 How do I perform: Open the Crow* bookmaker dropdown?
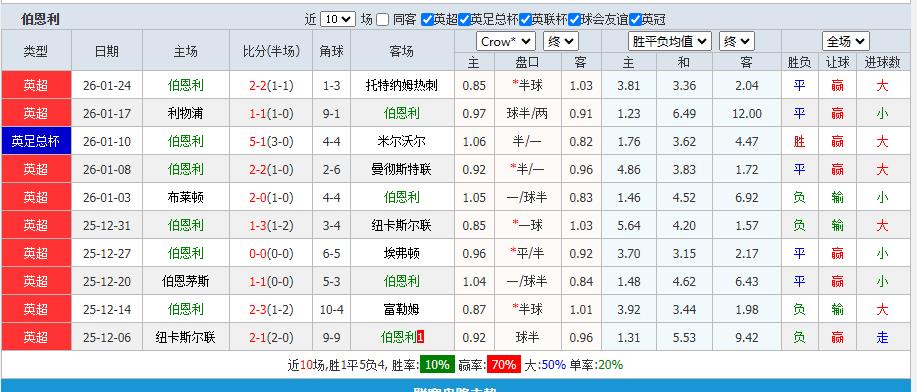pyautogui.click(x=506, y=42)
